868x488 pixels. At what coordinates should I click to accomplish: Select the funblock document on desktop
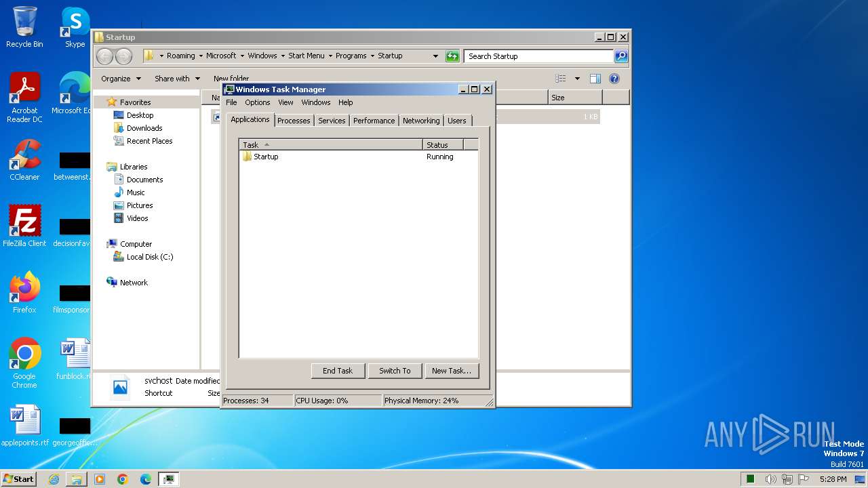coord(73,359)
